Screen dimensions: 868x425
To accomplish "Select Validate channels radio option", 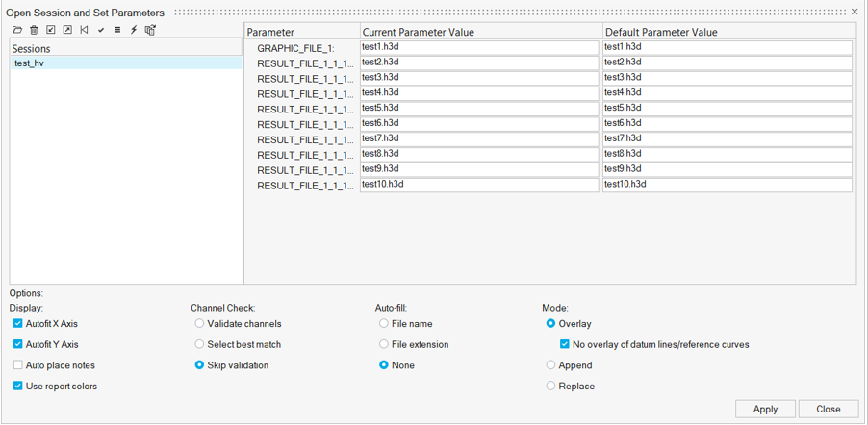I will pyautogui.click(x=199, y=324).
